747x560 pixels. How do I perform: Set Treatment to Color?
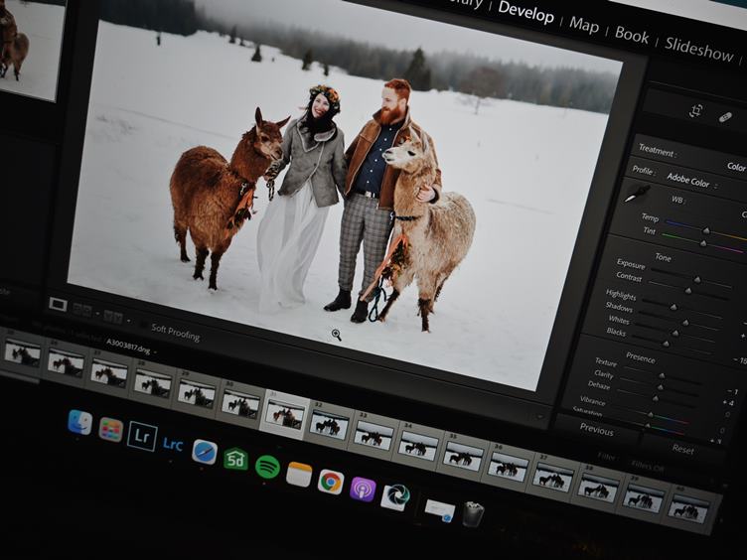(x=736, y=167)
